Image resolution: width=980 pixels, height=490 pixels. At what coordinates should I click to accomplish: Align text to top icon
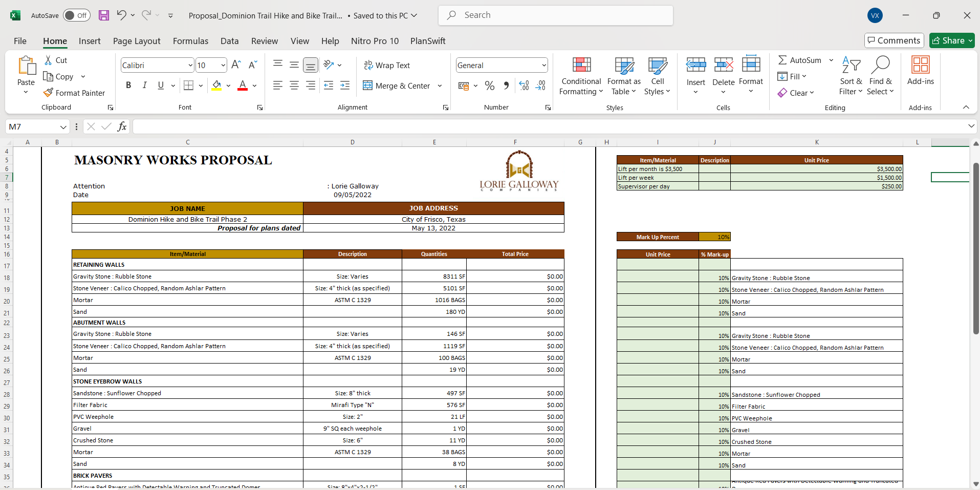tap(278, 65)
